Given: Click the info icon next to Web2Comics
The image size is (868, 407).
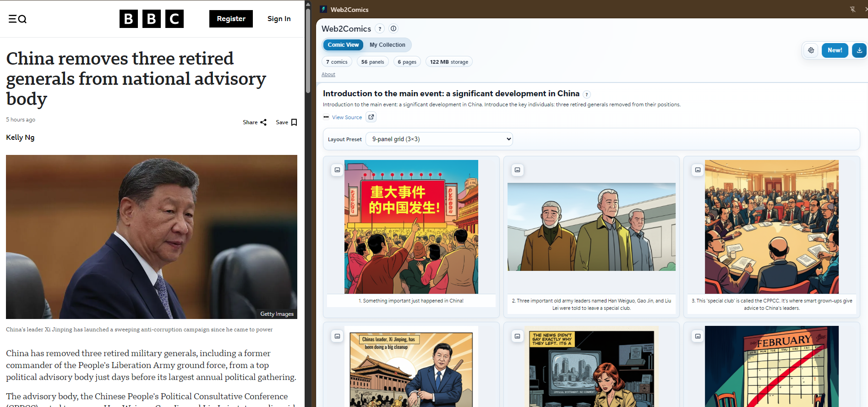Looking at the screenshot, I should pos(393,28).
